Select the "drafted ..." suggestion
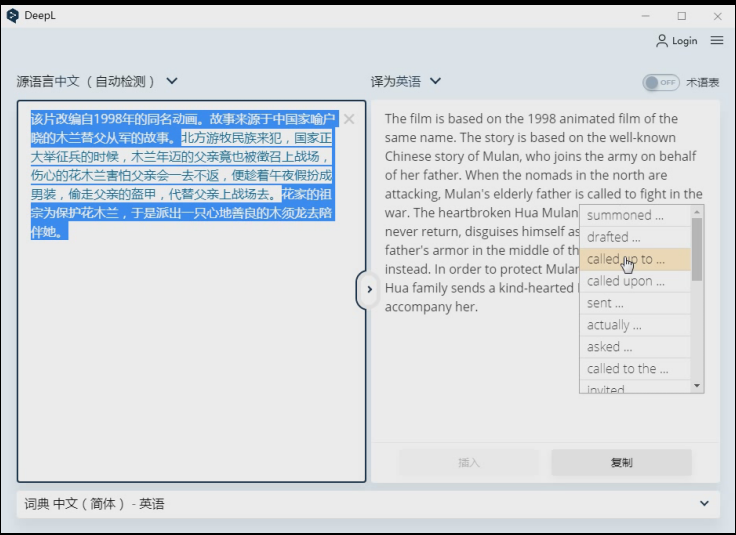This screenshot has height=535, width=736. 635,237
